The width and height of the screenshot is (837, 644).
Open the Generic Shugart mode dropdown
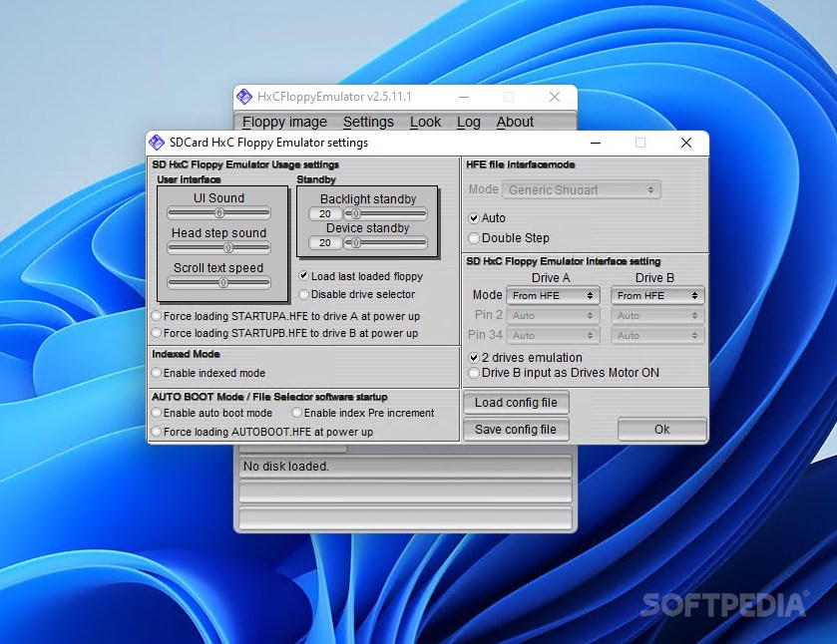tap(582, 190)
